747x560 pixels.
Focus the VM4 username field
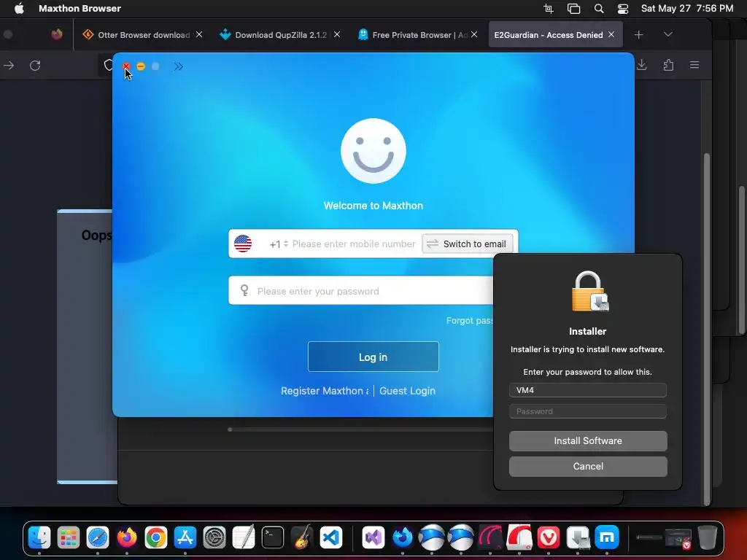click(x=587, y=390)
